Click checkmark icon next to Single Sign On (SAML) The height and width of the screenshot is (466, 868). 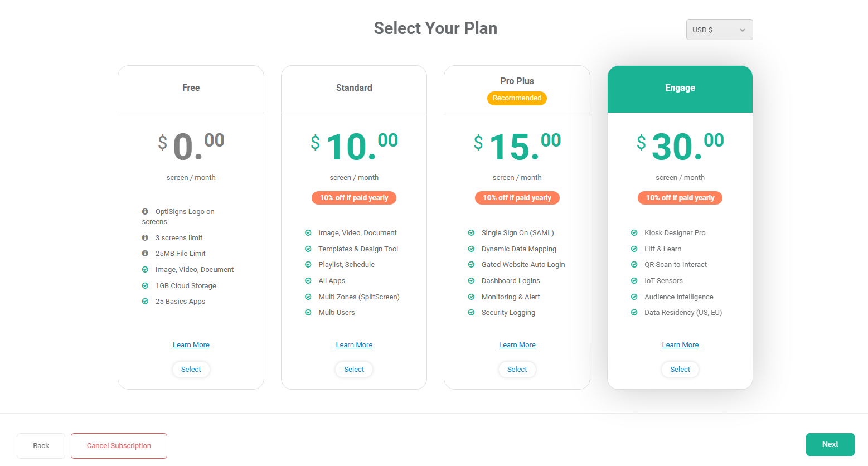click(471, 233)
